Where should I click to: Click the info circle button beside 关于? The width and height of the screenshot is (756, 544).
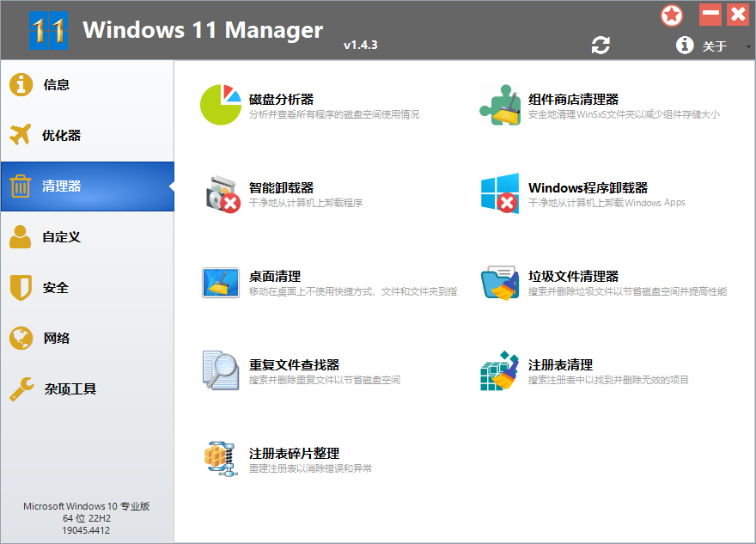685,46
